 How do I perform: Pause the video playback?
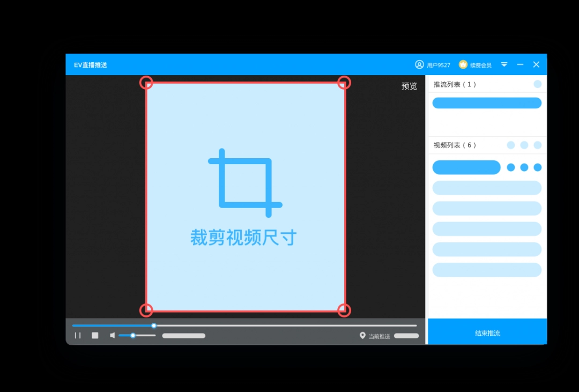(x=78, y=335)
